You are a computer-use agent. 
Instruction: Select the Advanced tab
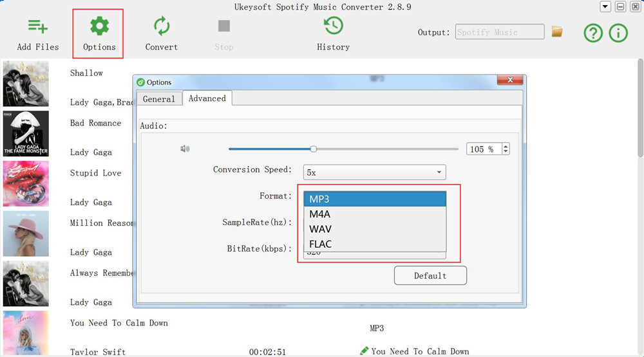(207, 98)
